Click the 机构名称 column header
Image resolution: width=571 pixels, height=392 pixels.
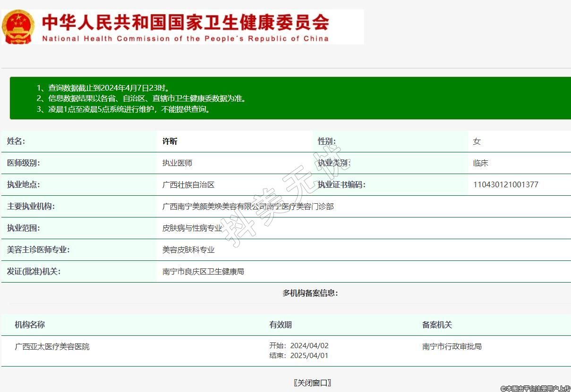pyautogui.click(x=30, y=325)
